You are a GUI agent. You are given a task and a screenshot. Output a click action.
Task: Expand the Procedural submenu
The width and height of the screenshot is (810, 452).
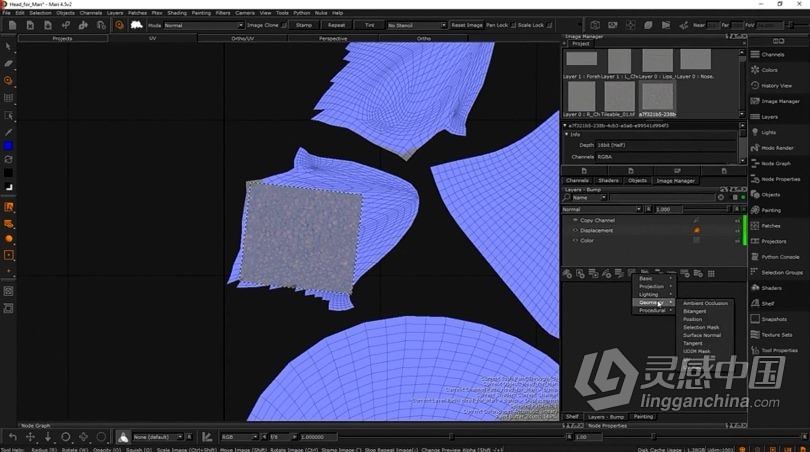point(653,310)
